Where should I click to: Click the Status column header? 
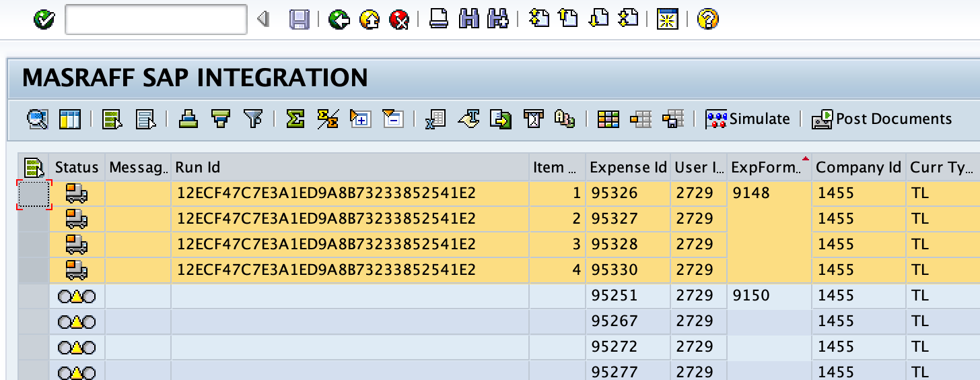click(77, 167)
